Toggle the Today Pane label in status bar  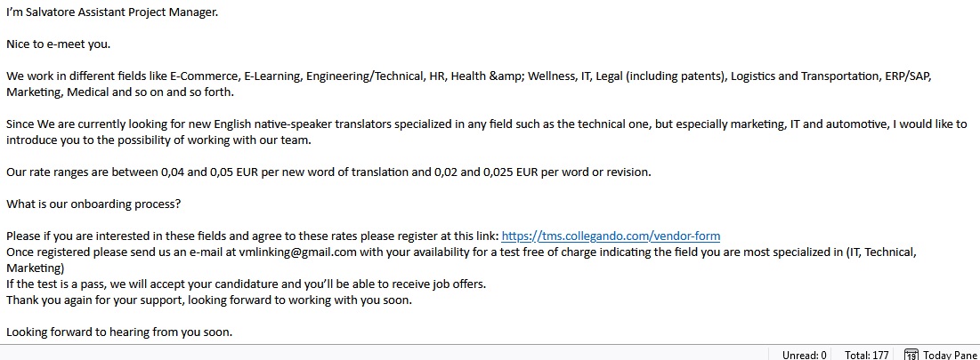click(951, 355)
